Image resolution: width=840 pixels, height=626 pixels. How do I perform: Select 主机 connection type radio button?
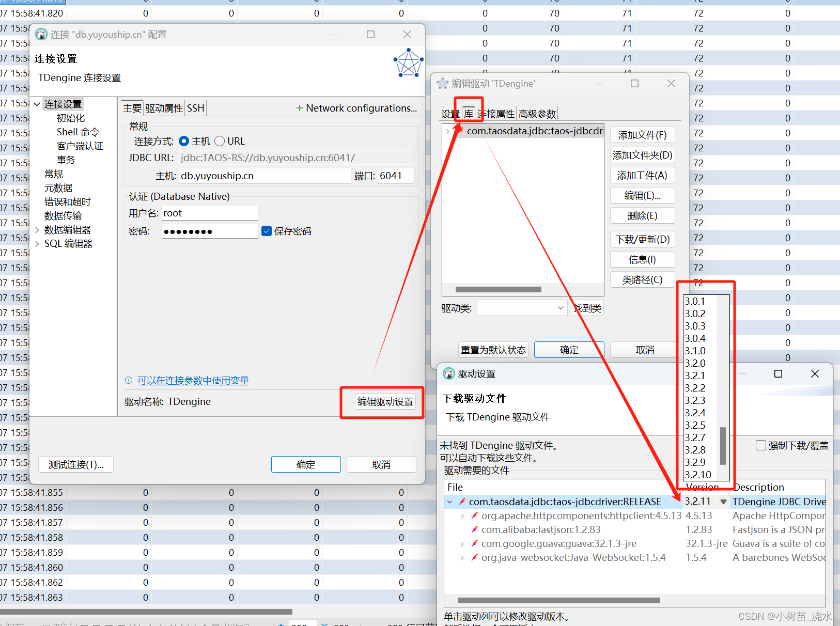[184, 141]
